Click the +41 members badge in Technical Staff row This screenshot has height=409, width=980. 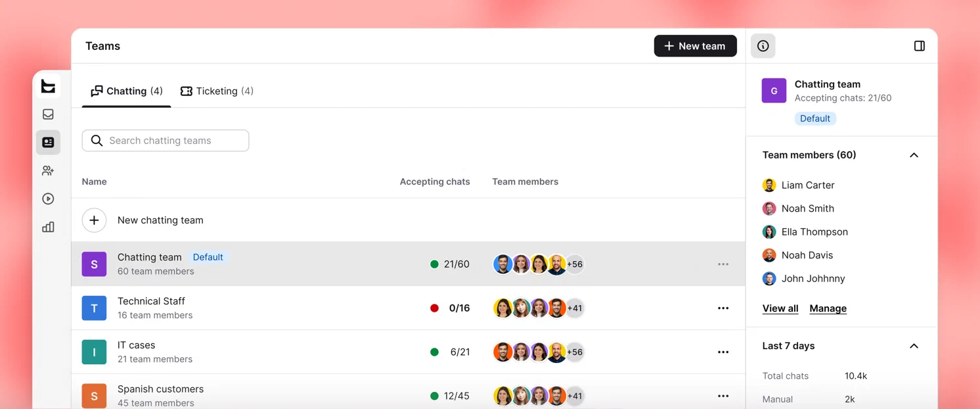click(x=575, y=308)
